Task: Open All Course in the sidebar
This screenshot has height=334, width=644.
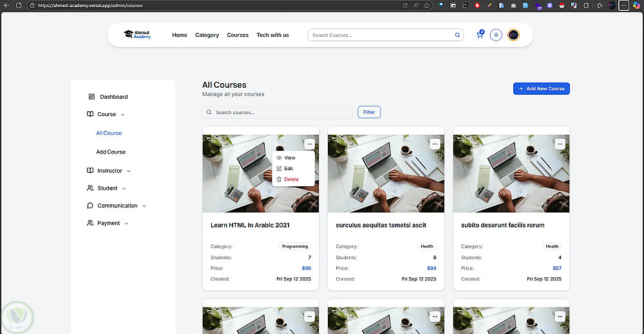Action: pyautogui.click(x=109, y=133)
